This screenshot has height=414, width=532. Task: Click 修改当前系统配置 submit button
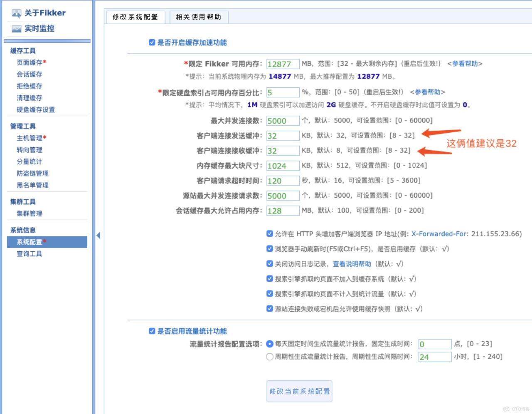tap(299, 391)
